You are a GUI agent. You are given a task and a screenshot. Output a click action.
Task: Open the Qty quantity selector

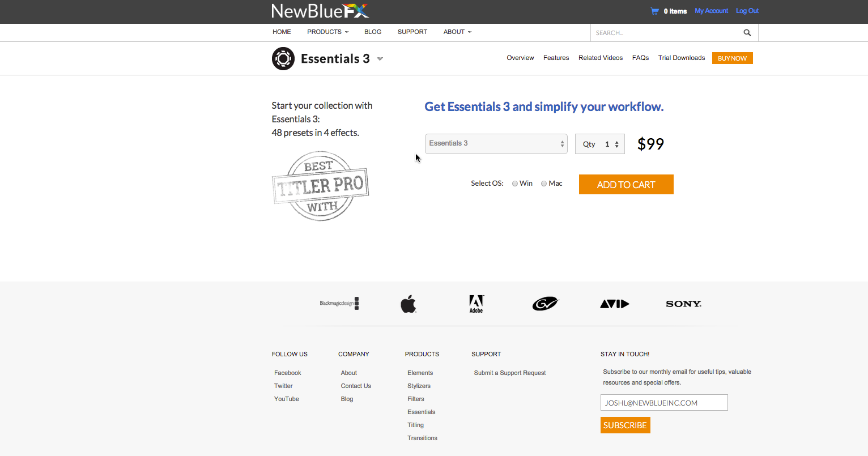[x=600, y=144]
